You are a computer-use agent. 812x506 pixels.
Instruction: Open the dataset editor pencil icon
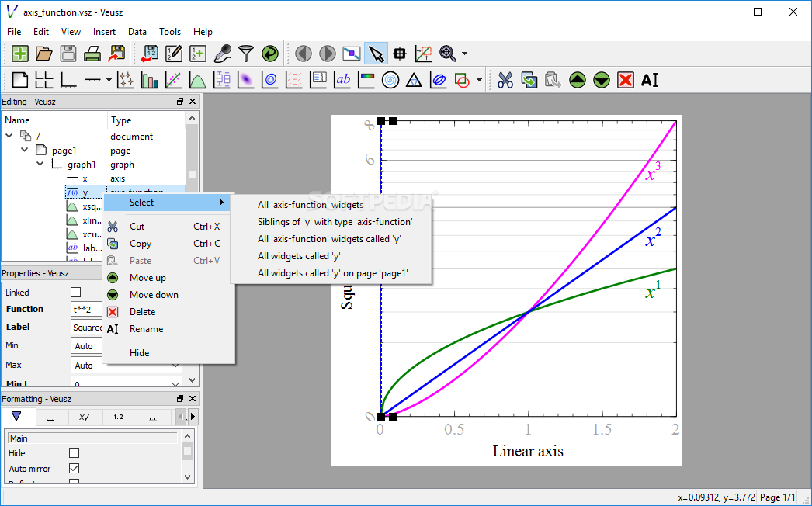174,54
